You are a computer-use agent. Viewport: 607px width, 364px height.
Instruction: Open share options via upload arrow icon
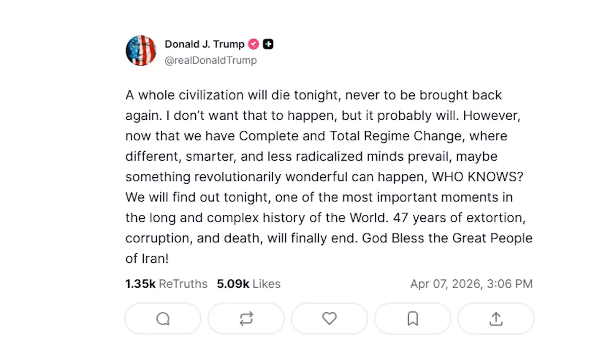[496, 318]
